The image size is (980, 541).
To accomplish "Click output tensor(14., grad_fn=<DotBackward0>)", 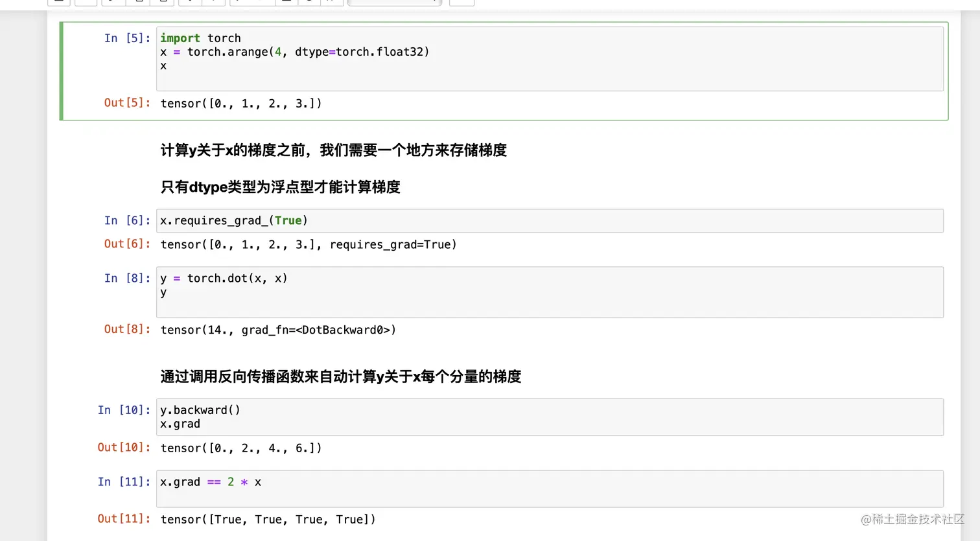I will [x=278, y=330].
